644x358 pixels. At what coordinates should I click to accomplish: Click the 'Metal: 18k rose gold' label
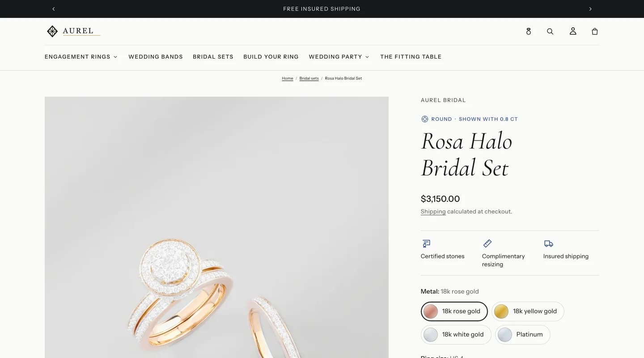tap(450, 291)
